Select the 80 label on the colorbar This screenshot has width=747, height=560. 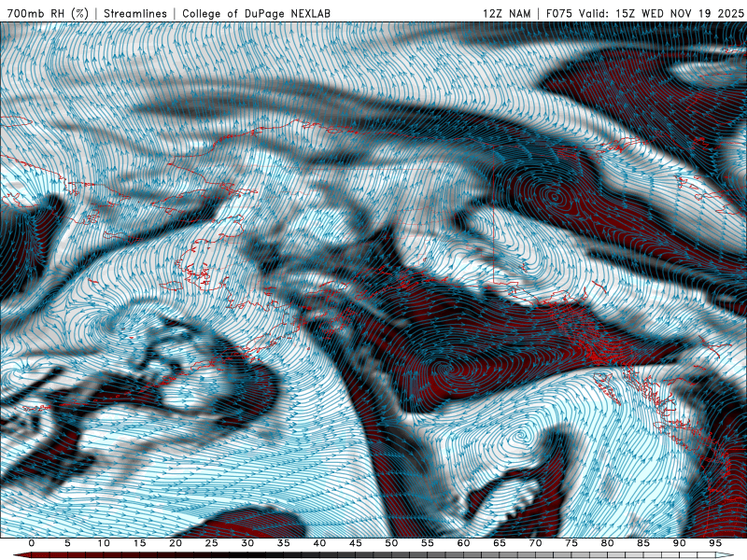pyautogui.click(x=608, y=543)
